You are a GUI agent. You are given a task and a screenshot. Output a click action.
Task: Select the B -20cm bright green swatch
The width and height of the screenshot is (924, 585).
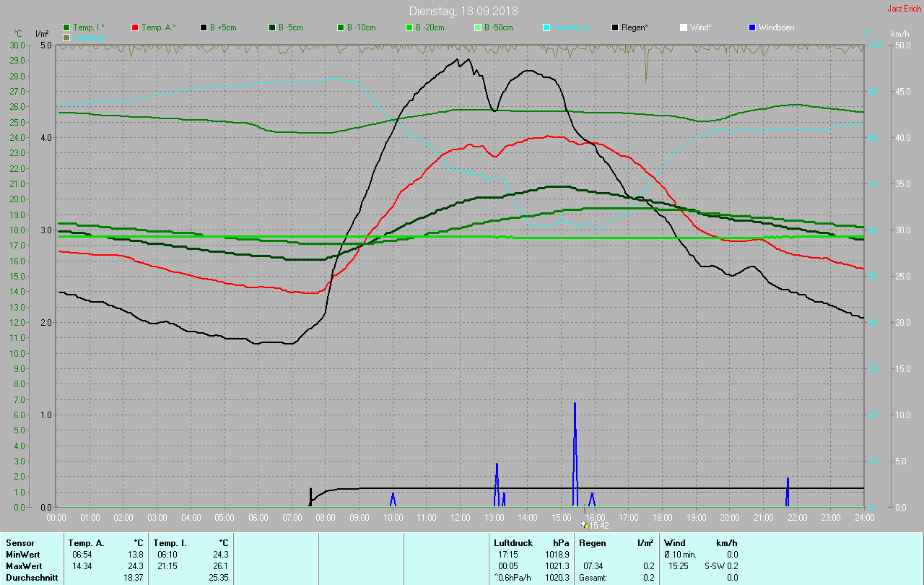pos(409,27)
